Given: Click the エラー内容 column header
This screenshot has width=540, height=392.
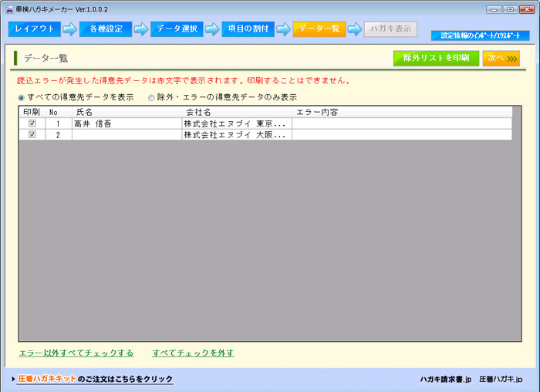Looking at the screenshot, I should click(402, 112).
